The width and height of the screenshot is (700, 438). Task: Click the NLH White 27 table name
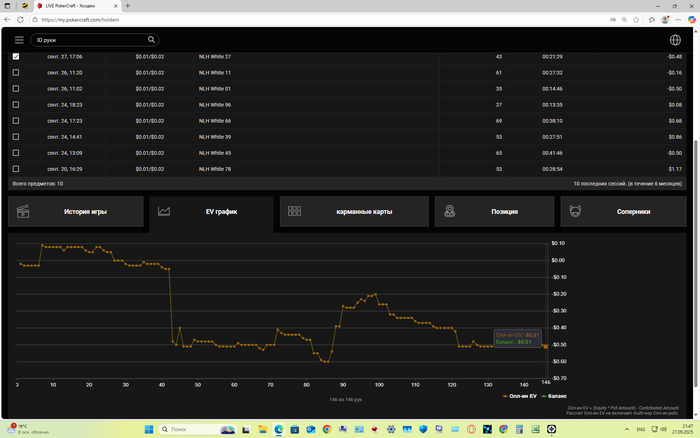(x=215, y=57)
